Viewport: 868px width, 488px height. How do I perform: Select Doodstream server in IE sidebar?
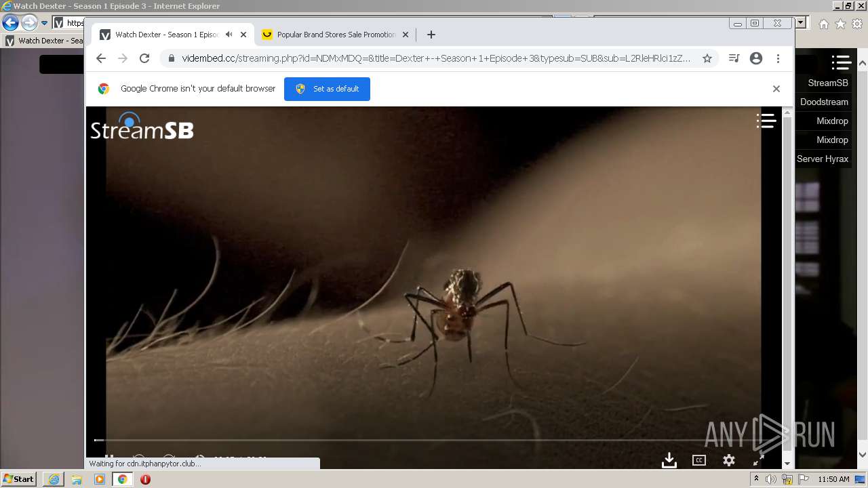(x=824, y=102)
